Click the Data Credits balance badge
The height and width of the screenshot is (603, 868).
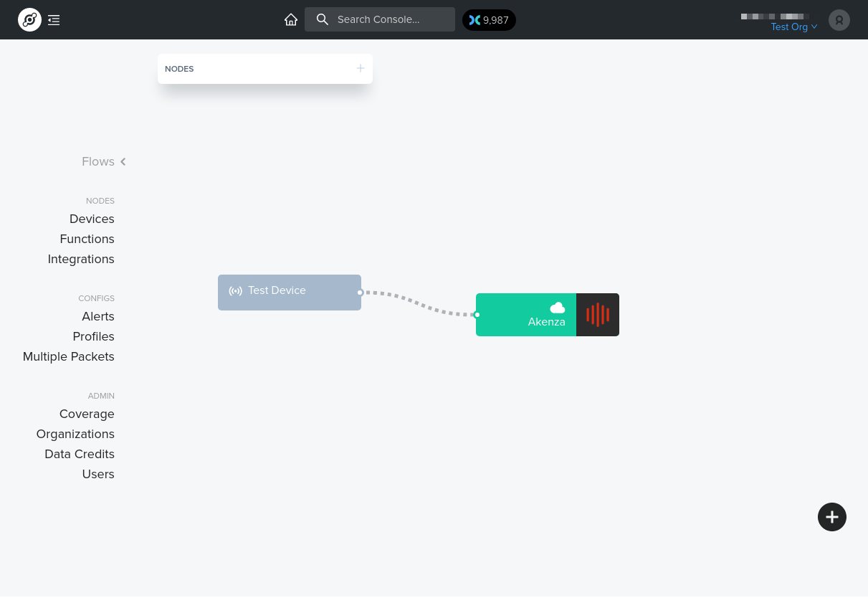point(489,20)
